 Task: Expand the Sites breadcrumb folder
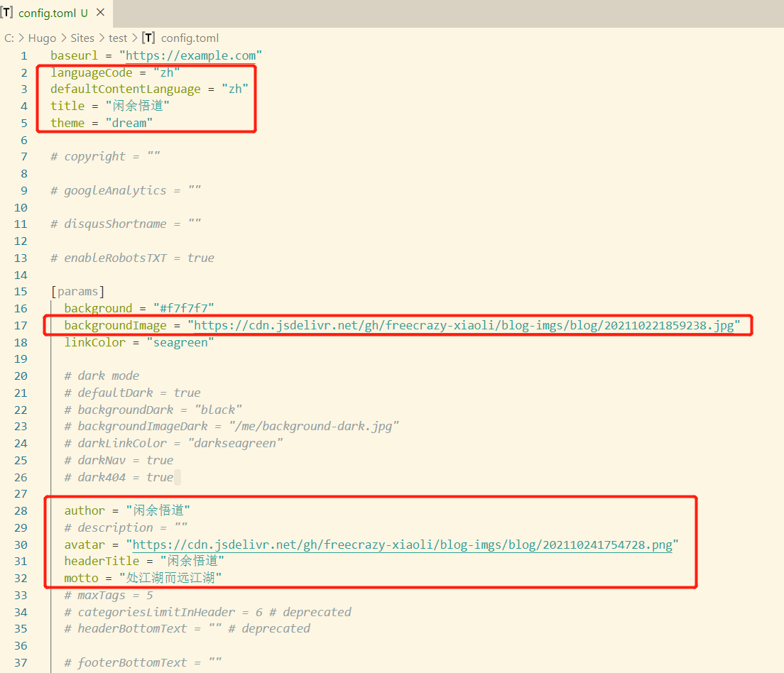click(x=82, y=38)
